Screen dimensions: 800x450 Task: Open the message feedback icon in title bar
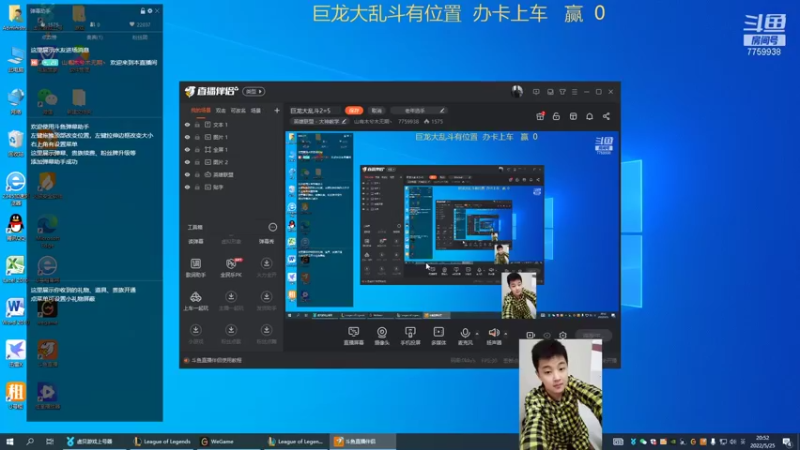(536, 92)
